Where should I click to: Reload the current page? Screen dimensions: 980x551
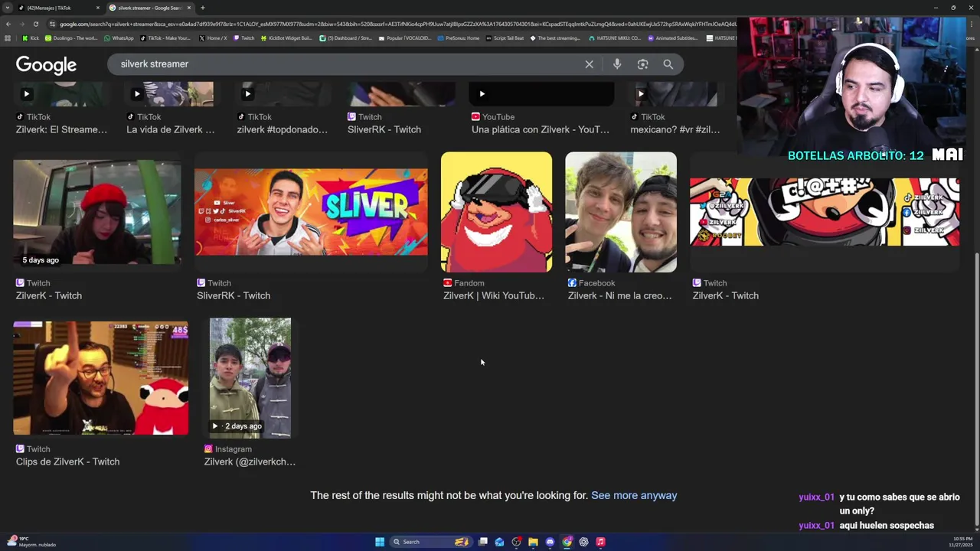click(x=35, y=24)
